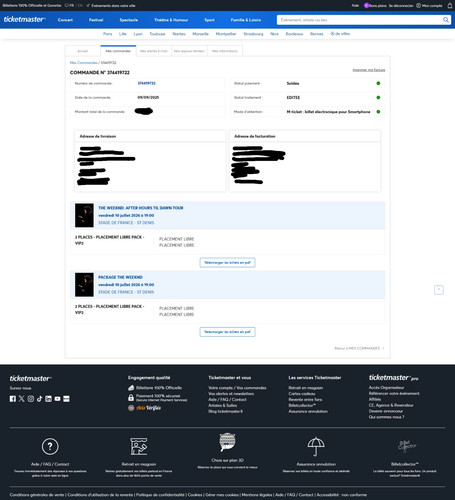455x500 pixels.
Task: Open the Mes informations tab
Action: pyautogui.click(x=225, y=51)
